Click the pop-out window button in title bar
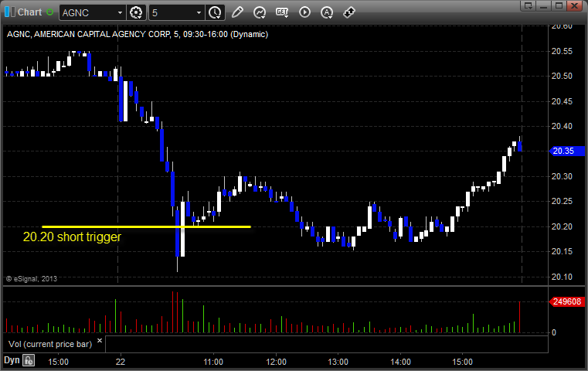Image resolution: width=588 pixels, height=371 pixels. [x=529, y=5]
